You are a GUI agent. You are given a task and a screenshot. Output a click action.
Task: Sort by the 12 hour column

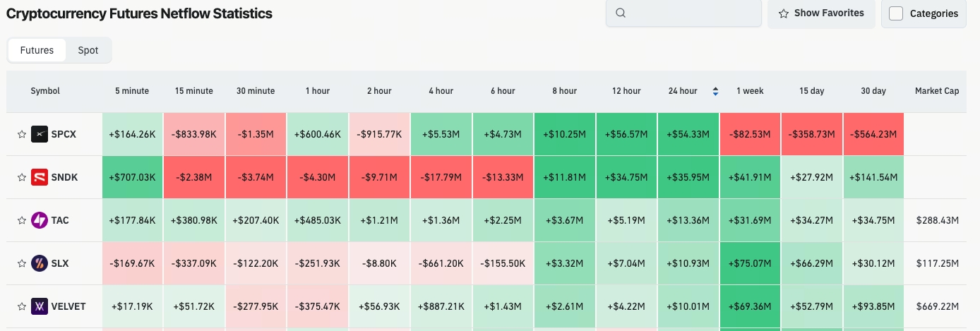tap(626, 91)
